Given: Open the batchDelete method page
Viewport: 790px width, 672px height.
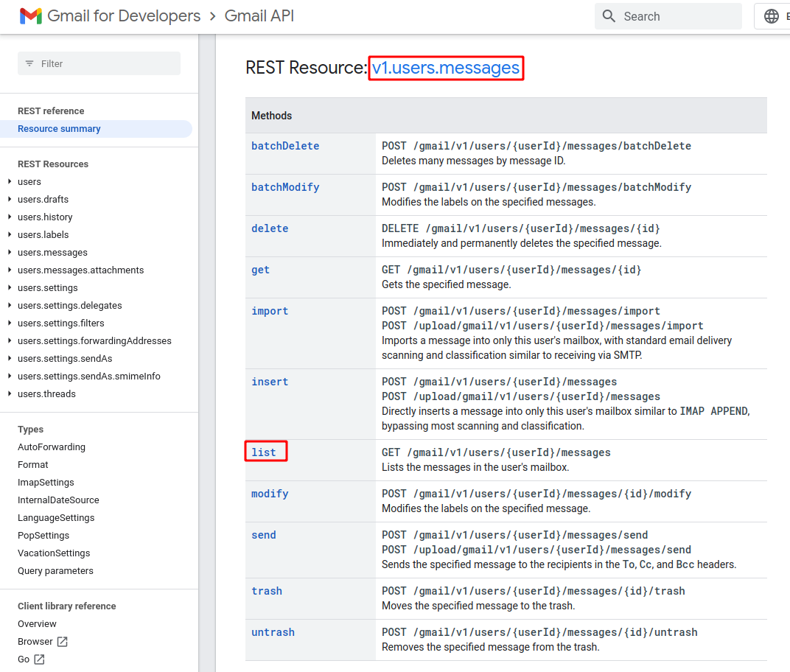Looking at the screenshot, I should (x=285, y=146).
